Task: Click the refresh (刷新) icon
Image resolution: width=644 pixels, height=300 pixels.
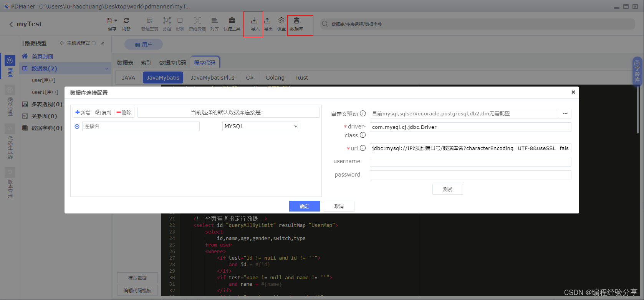Action: (x=126, y=21)
